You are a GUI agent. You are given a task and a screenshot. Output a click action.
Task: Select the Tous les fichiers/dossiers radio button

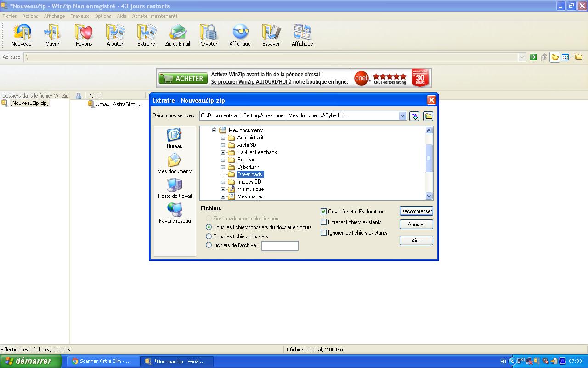[209, 236]
